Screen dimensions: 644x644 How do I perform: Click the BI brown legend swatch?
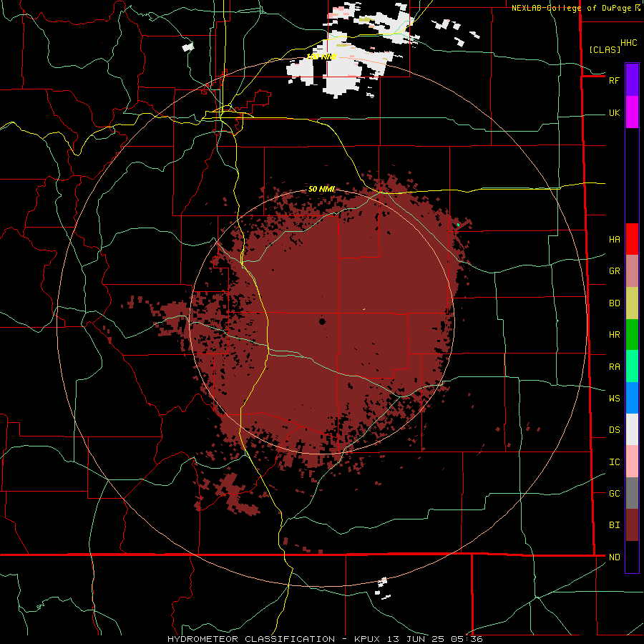[x=632, y=525]
